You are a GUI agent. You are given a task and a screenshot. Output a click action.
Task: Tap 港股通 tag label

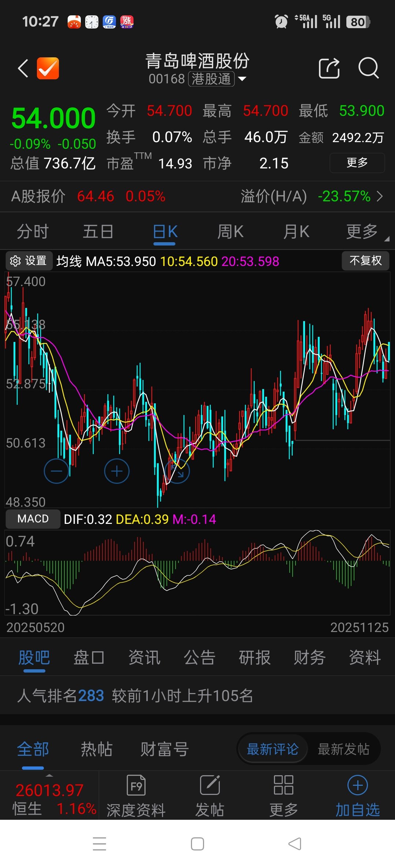point(211,79)
